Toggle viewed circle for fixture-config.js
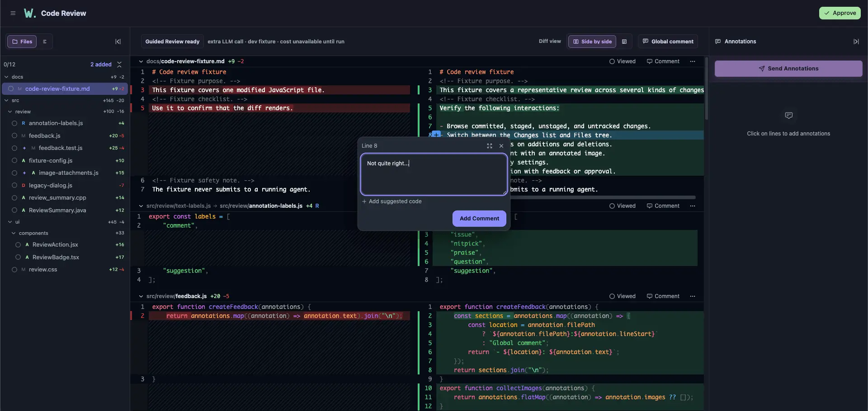868x411 pixels. point(14,161)
